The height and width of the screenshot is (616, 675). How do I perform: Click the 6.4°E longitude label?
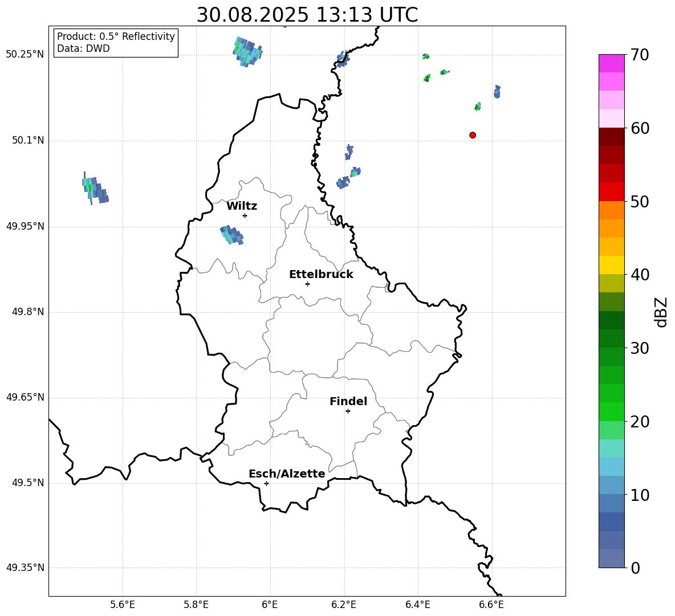[x=417, y=605]
